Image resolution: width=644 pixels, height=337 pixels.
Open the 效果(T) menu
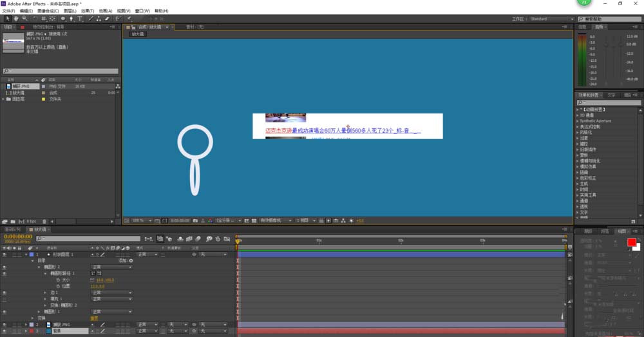point(88,11)
